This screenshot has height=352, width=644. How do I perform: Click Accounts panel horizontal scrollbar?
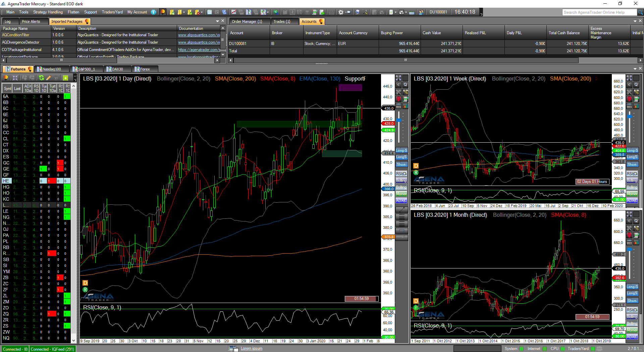point(406,60)
